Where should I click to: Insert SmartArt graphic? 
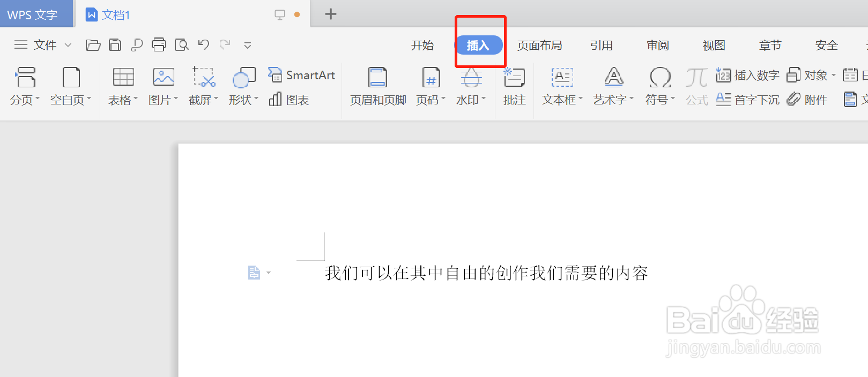pyautogui.click(x=301, y=75)
